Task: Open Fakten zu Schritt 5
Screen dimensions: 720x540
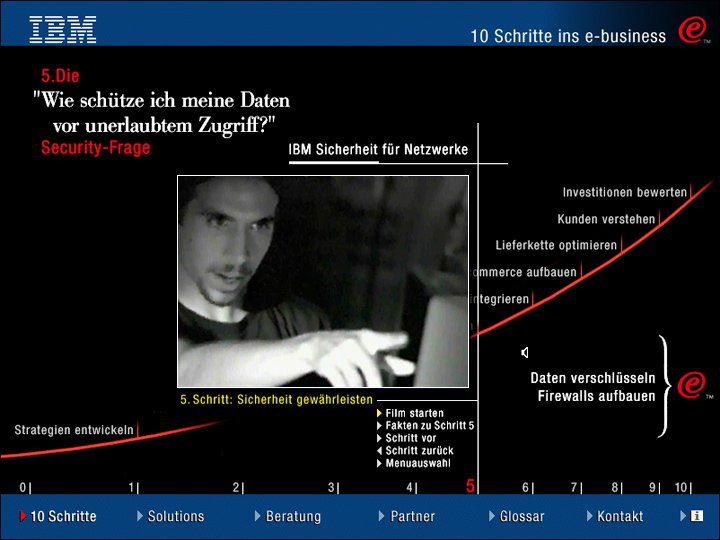Action: tap(425, 426)
